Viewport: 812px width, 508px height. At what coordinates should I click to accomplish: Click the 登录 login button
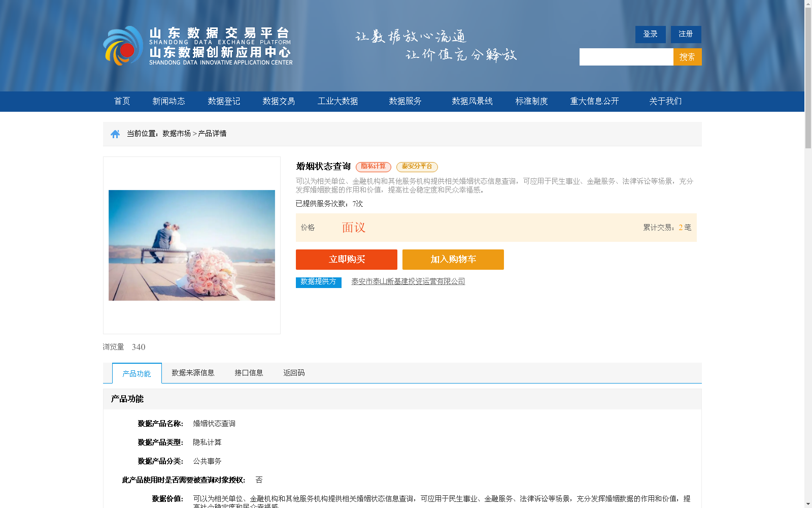[x=651, y=35]
